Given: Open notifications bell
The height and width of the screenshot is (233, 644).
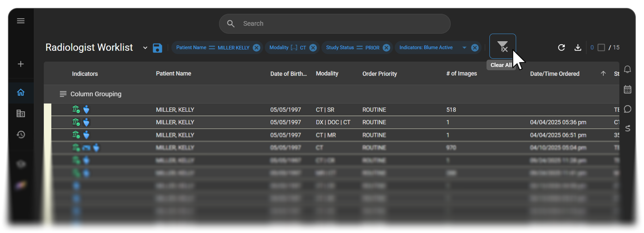Looking at the screenshot, I should (628, 69).
